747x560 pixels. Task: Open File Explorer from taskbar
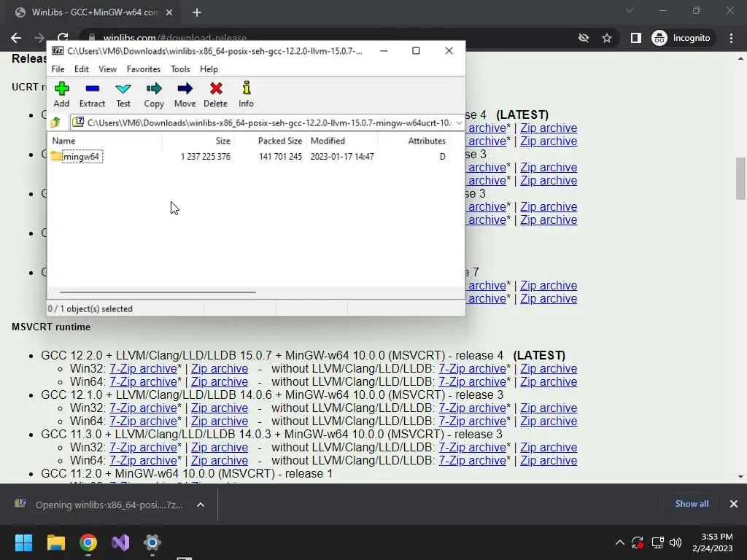[55, 542]
